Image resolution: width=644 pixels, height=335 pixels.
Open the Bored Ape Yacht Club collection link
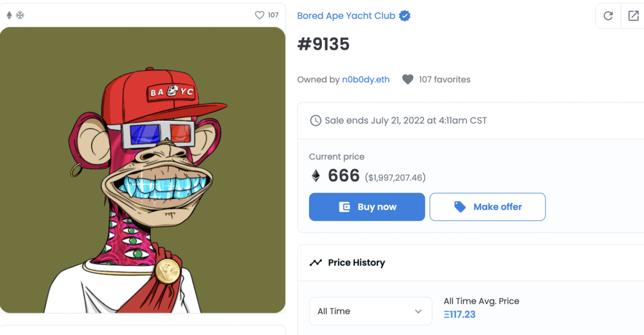(346, 16)
